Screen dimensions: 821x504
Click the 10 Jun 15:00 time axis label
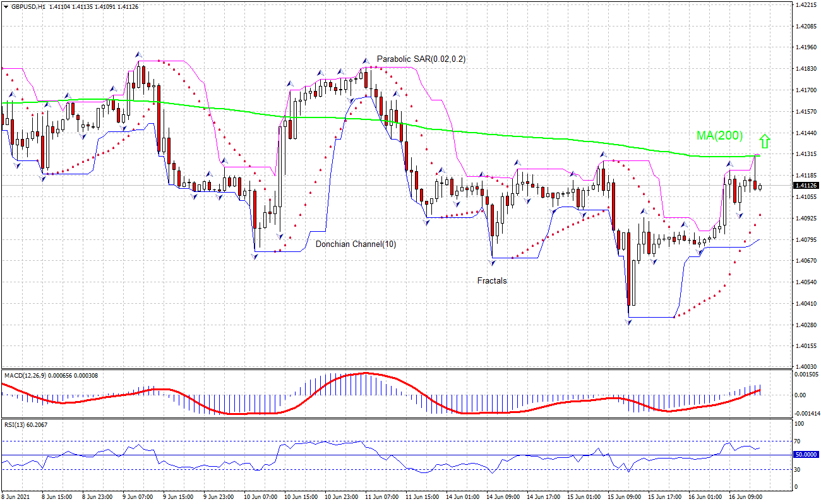coord(300,497)
